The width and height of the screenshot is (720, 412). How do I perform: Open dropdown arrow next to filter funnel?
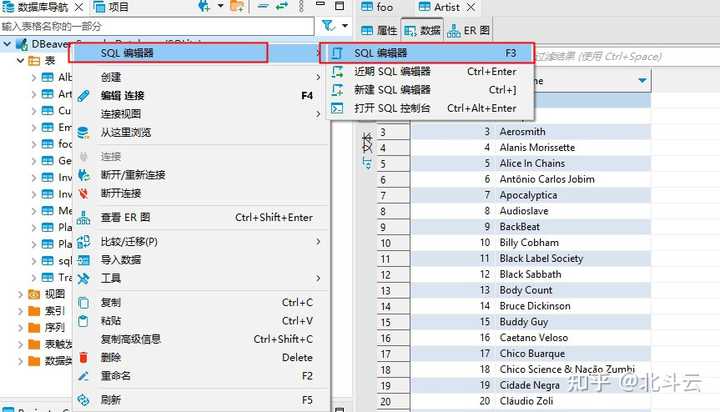pos(345,26)
